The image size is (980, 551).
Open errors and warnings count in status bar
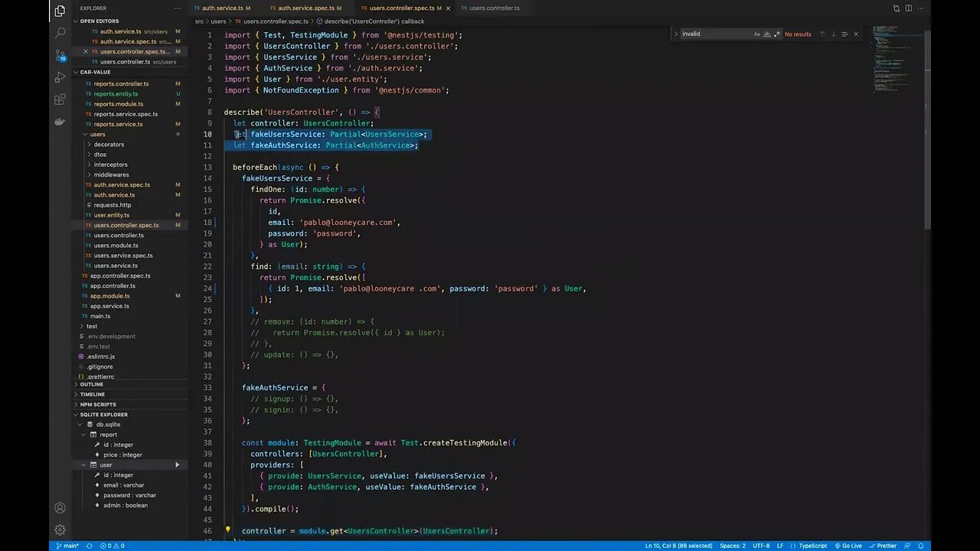[x=112, y=546]
